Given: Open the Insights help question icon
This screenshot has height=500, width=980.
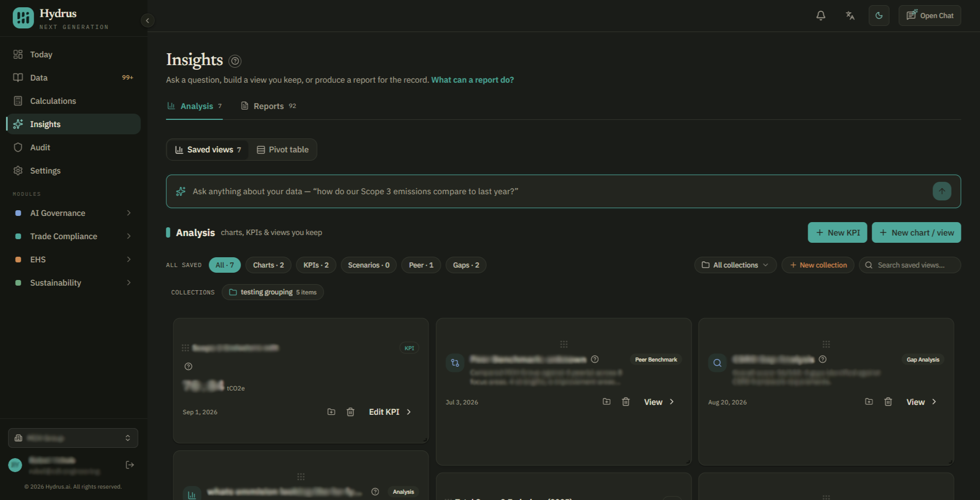Looking at the screenshot, I should pyautogui.click(x=235, y=61).
